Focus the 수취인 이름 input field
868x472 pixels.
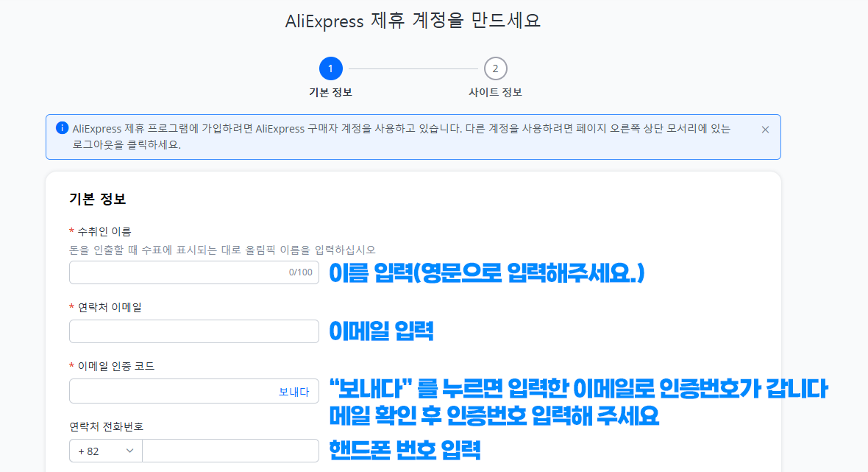click(x=193, y=272)
